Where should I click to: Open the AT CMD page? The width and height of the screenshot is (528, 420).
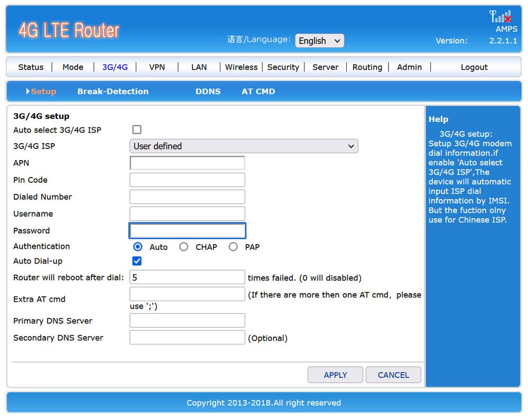point(258,91)
